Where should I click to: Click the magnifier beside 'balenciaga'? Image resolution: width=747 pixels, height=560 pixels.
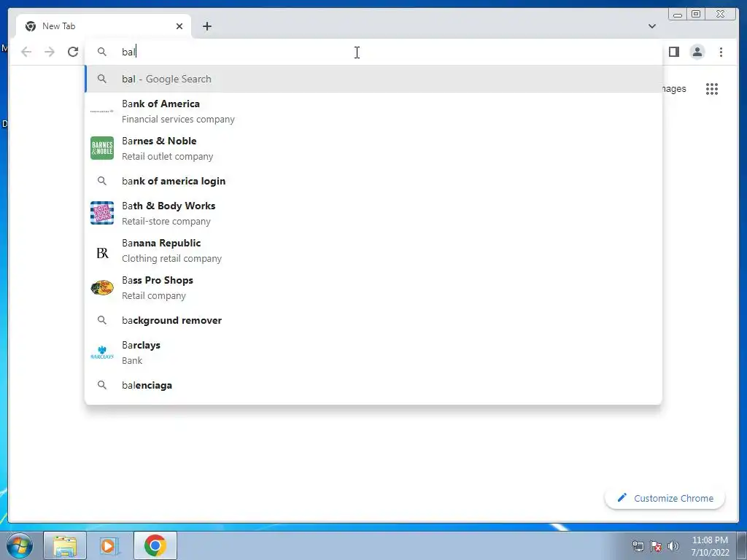(102, 385)
